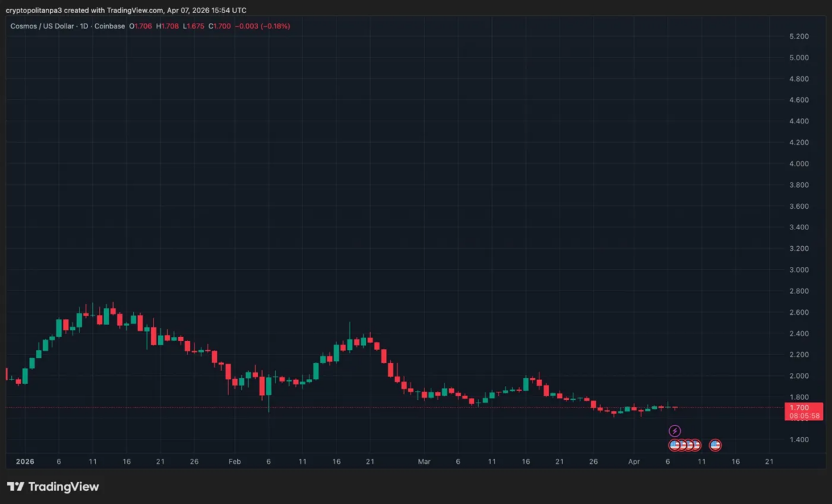Click the 5.200 price scale label
Screen dimensions: 832x504
click(799, 35)
